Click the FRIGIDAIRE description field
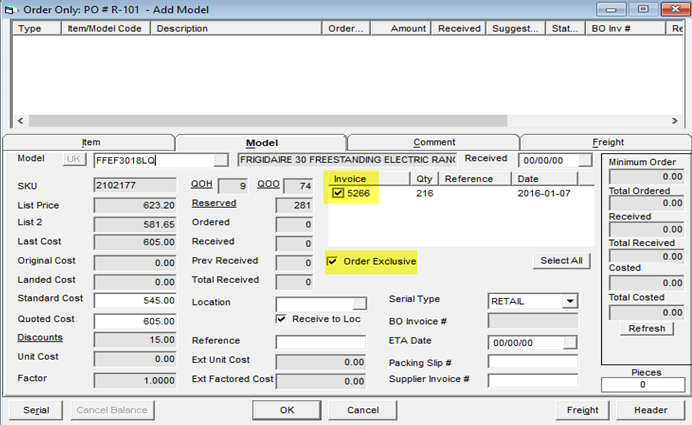This screenshot has height=425, width=692. pyautogui.click(x=347, y=160)
